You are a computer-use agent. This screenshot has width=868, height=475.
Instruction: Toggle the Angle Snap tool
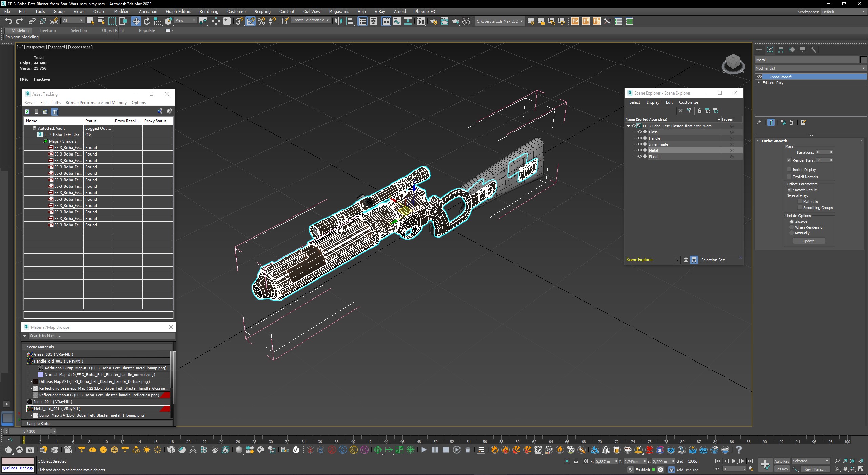(251, 21)
